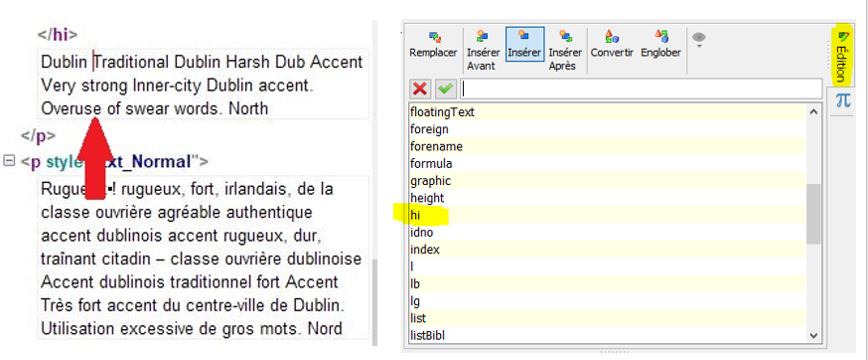Select height in element list

[x=607, y=198]
